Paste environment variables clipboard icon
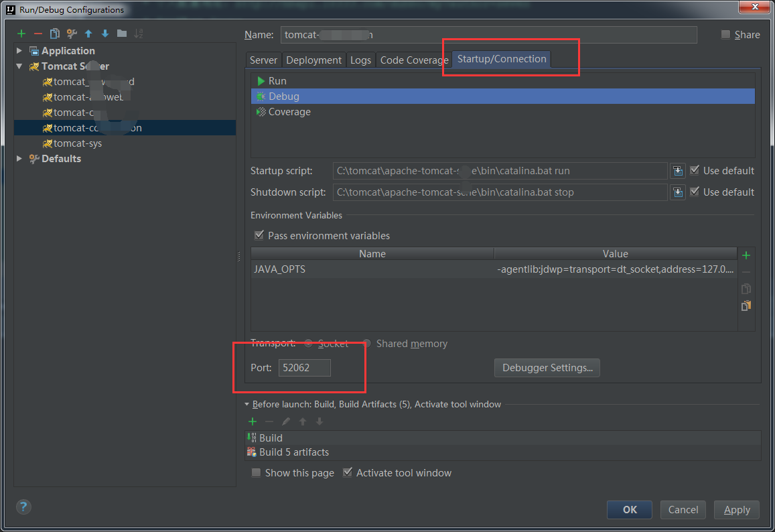Image resolution: width=775 pixels, height=532 pixels. (x=746, y=306)
